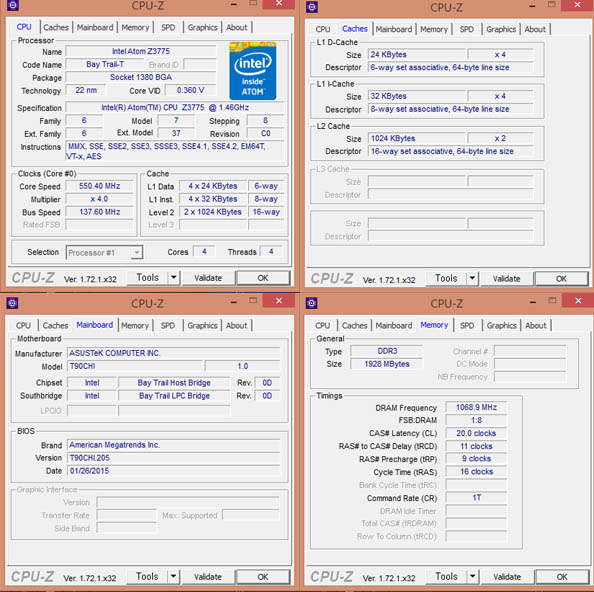Open About tab in Memory window
Image resolution: width=594 pixels, height=592 pixels.
coord(536,325)
